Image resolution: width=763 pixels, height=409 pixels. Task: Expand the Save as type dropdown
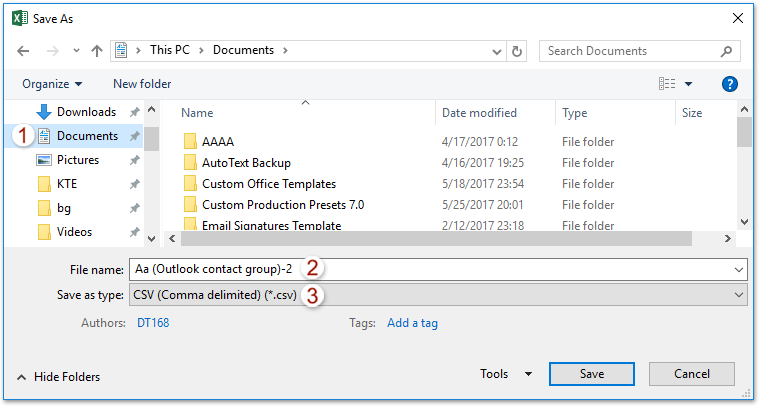(739, 295)
